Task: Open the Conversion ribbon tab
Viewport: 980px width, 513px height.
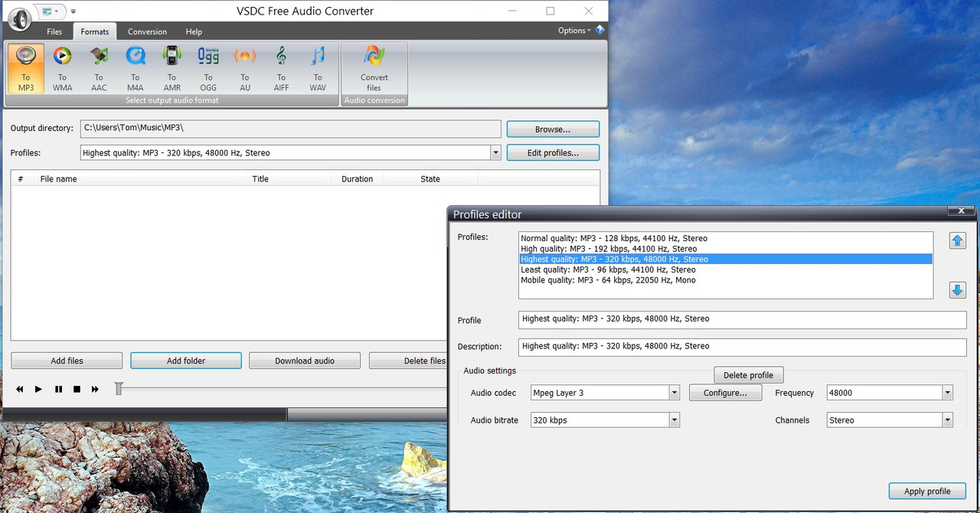Action: click(x=147, y=31)
